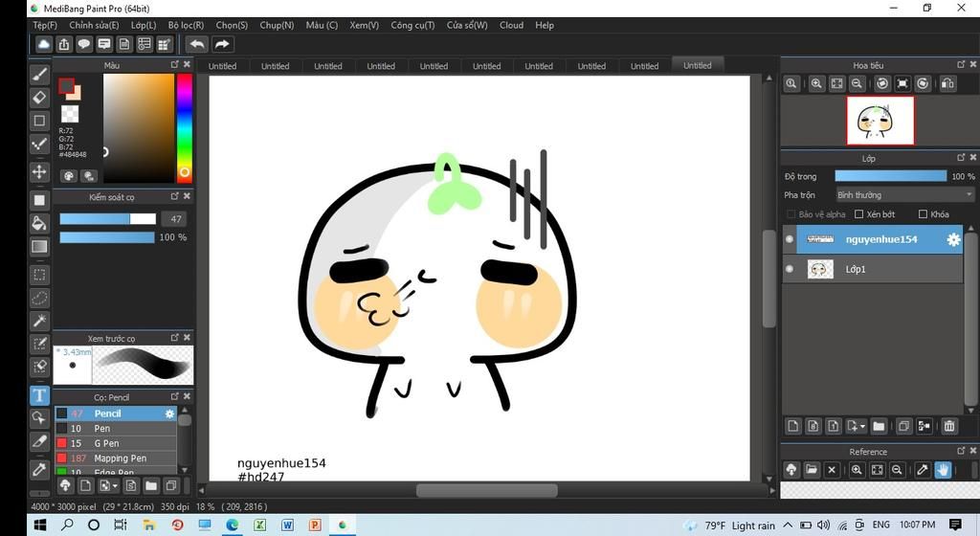Select the Text tool
Image resolution: width=980 pixels, height=536 pixels.
point(39,394)
